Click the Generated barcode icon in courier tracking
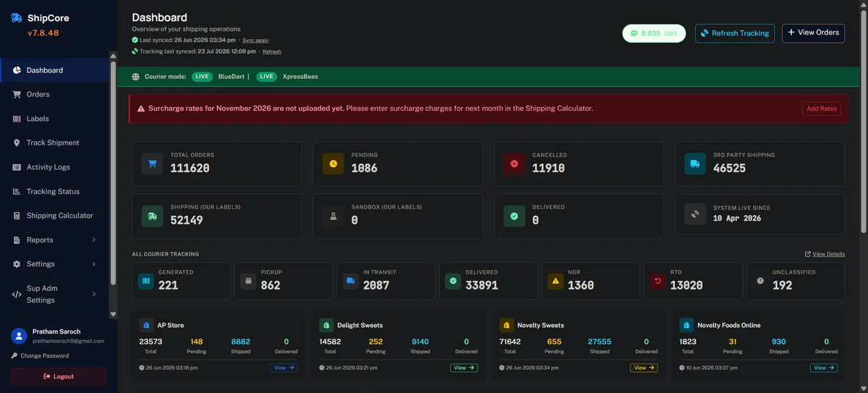 (146, 281)
